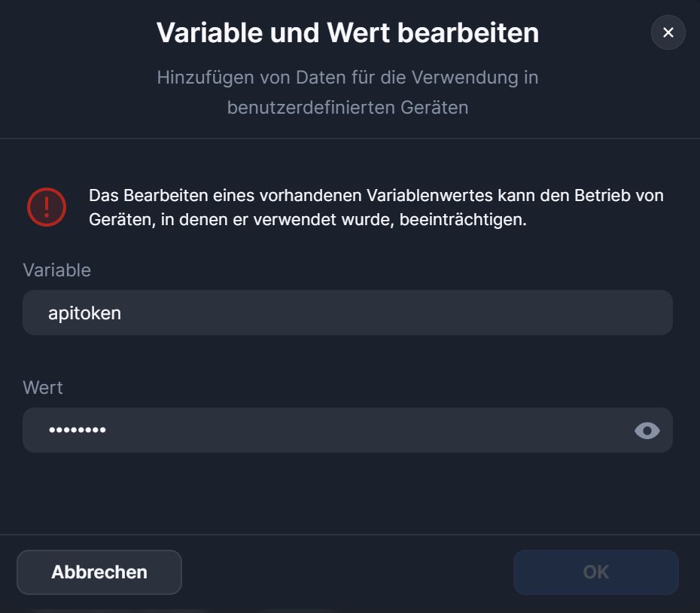Select the Variable input containing apitoken
Image resolution: width=700 pixels, height=613 pixels.
348,313
